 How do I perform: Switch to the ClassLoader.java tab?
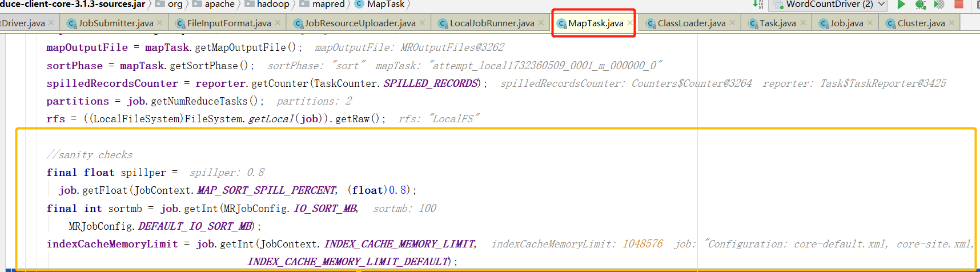coord(692,23)
